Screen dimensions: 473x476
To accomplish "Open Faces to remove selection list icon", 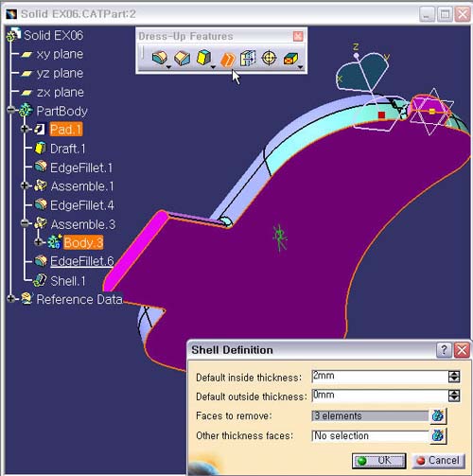I will pyautogui.click(x=438, y=415).
